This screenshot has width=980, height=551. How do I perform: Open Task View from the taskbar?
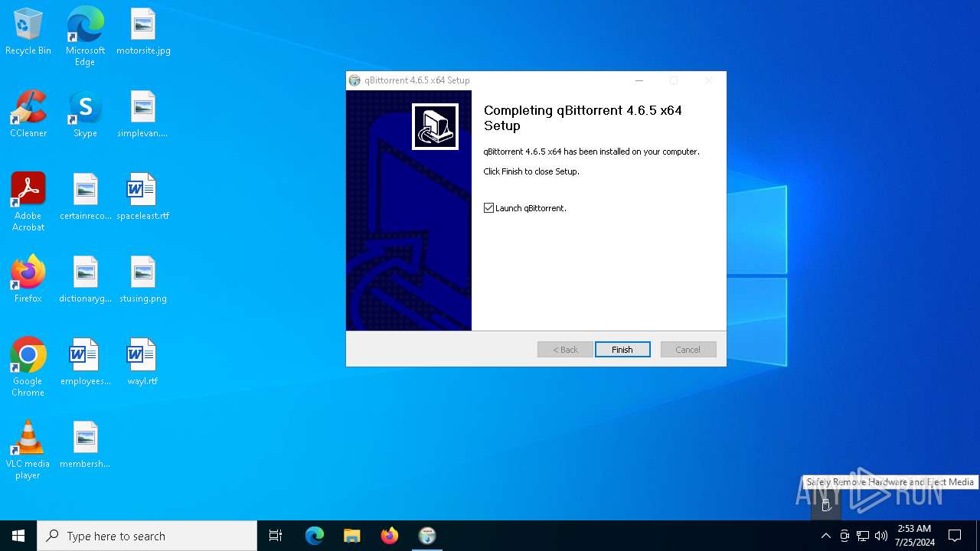(276, 536)
